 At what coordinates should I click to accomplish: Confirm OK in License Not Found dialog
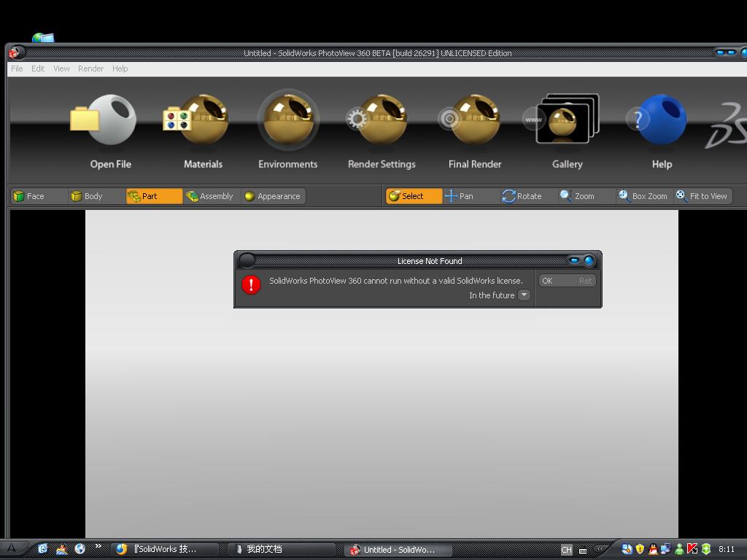(567, 281)
